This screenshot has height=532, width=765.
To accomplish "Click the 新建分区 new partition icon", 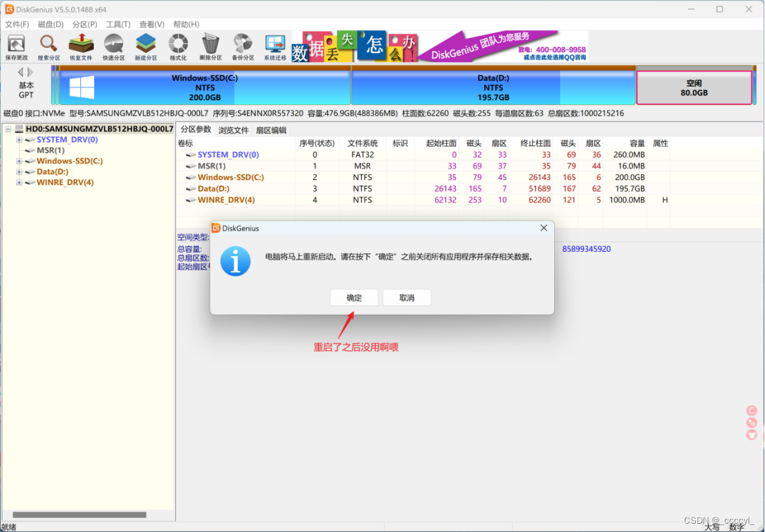I will coord(146,47).
